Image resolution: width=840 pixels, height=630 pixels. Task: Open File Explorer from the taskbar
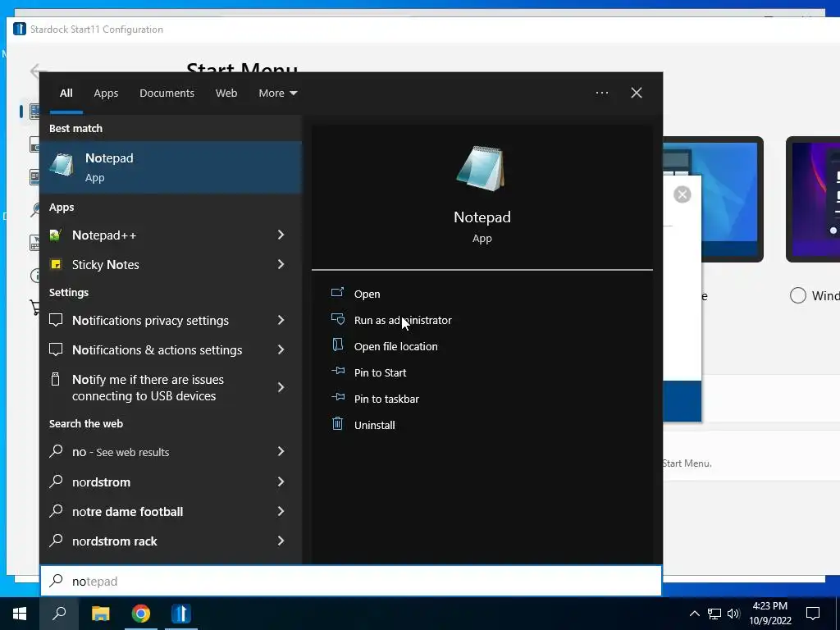pos(100,614)
